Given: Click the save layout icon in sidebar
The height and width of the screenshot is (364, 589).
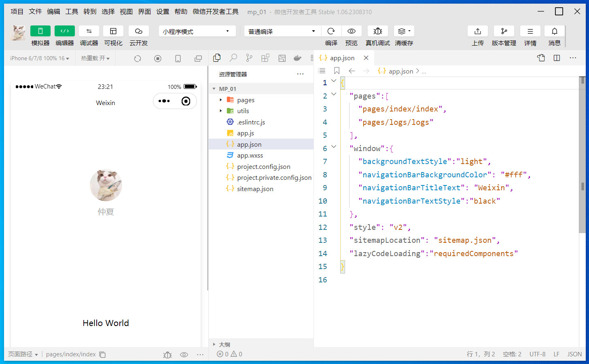Looking at the screenshot, I should pos(282,58).
